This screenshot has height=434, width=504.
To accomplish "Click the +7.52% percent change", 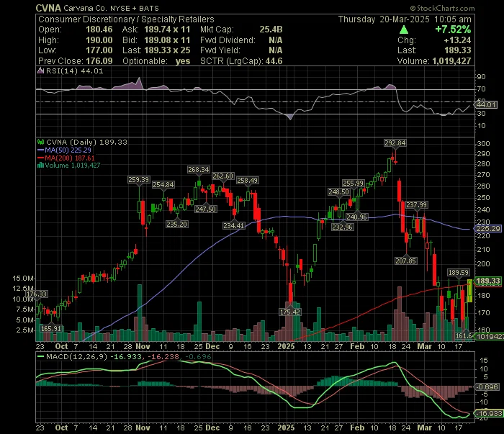I will [453, 30].
